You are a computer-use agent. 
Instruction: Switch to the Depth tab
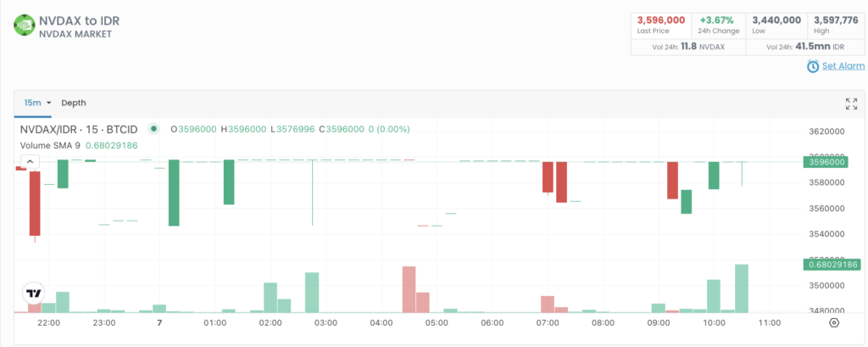coord(74,104)
